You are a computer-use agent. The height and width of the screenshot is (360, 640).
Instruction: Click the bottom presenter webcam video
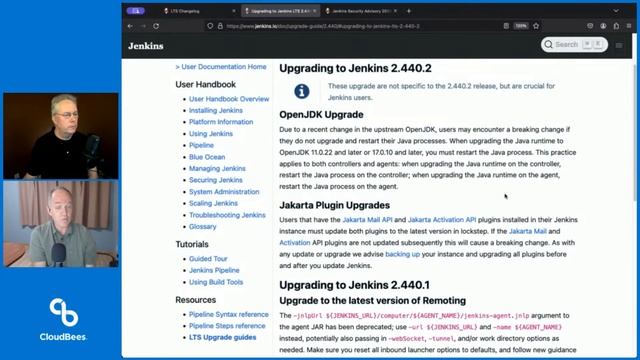click(61, 224)
